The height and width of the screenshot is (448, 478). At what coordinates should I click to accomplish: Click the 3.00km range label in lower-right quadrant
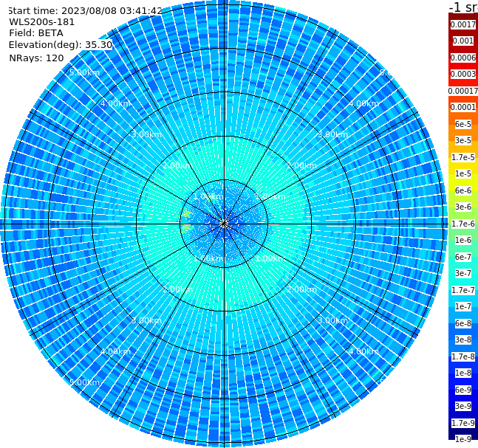[333, 320]
